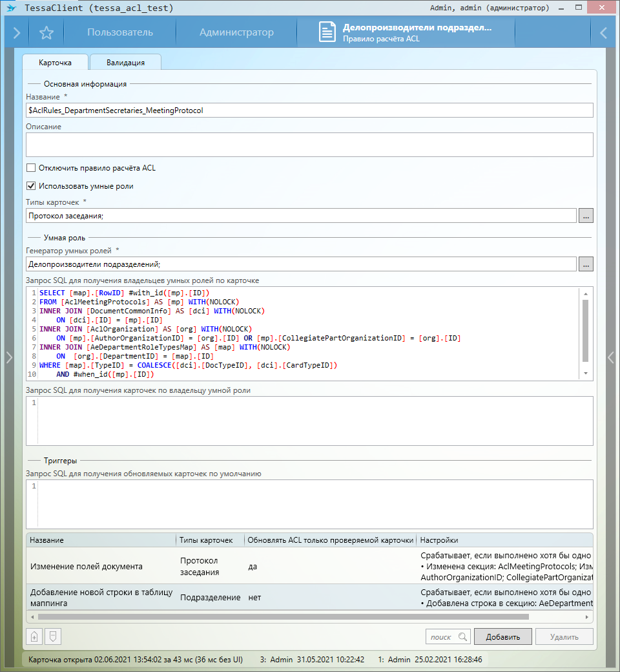620x672 pixels.
Task: Uncheck 'Использовать умные роли' checkbox
Action: [x=31, y=186]
